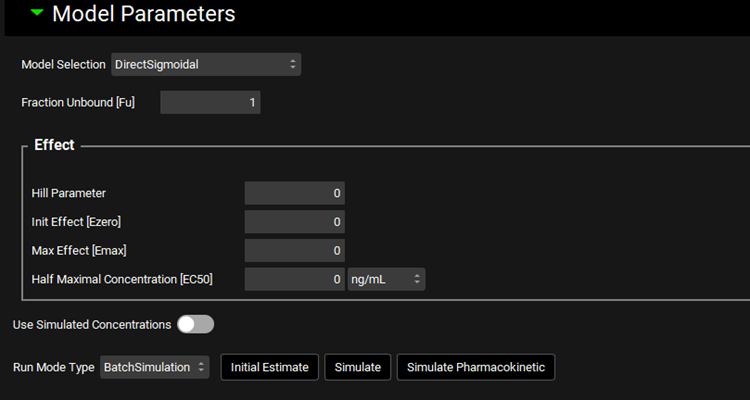
Task: Click the Fraction Unbound [Fu] value field
Action: [210, 102]
